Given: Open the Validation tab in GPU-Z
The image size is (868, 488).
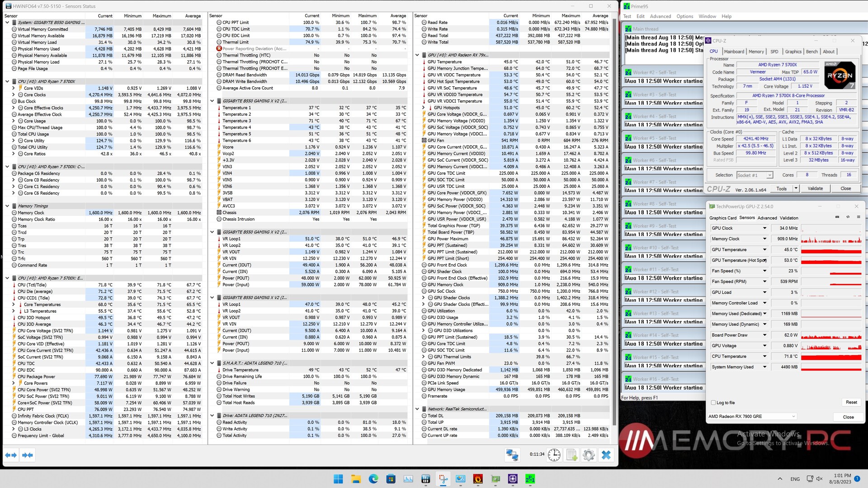Looking at the screenshot, I should tap(789, 218).
